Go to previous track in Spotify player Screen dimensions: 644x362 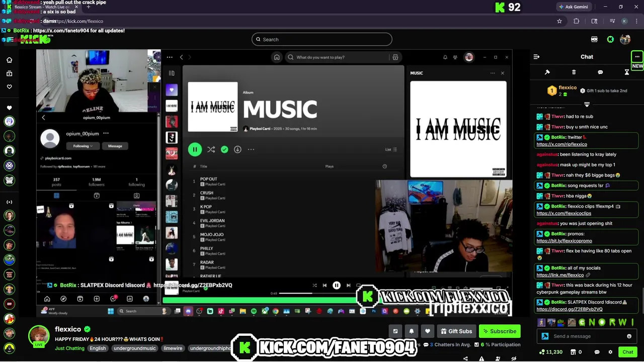coord(325,286)
